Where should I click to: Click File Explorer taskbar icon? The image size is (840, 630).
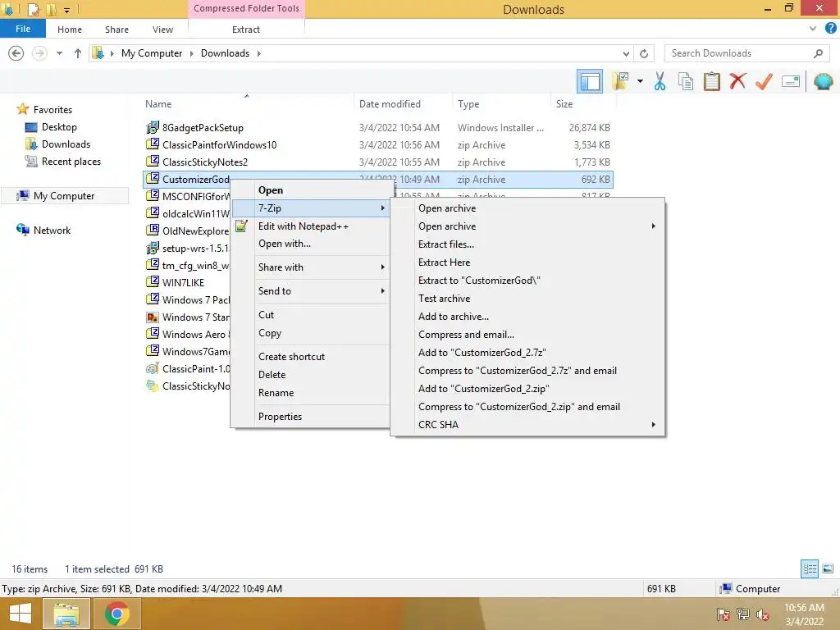[x=66, y=614]
